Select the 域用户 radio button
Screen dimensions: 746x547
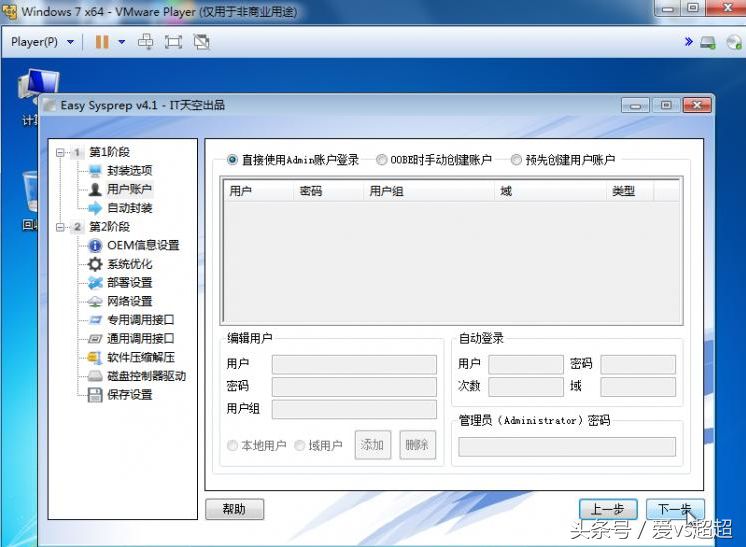[x=300, y=446]
